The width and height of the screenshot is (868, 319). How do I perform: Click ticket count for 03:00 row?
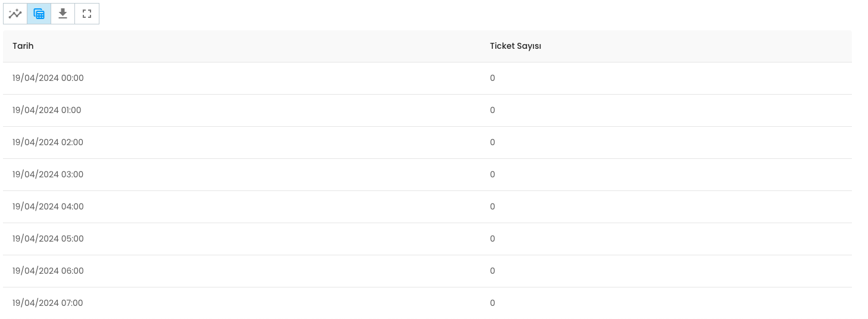coord(492,174)
